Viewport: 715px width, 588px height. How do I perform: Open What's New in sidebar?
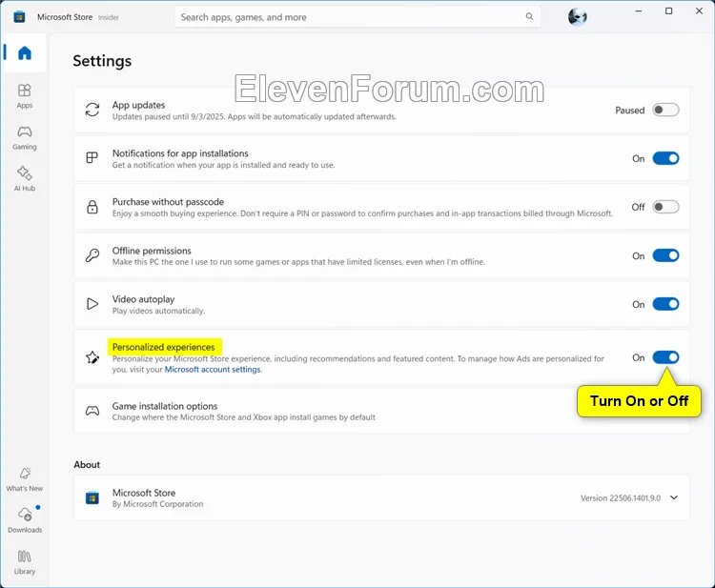click(25, 479)
